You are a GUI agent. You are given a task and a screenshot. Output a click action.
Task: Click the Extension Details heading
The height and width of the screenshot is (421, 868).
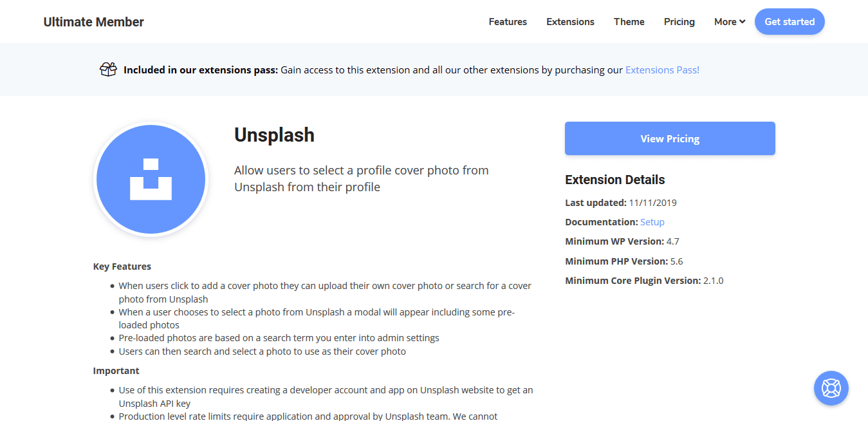pyautogui.click(x=614, y=180)
